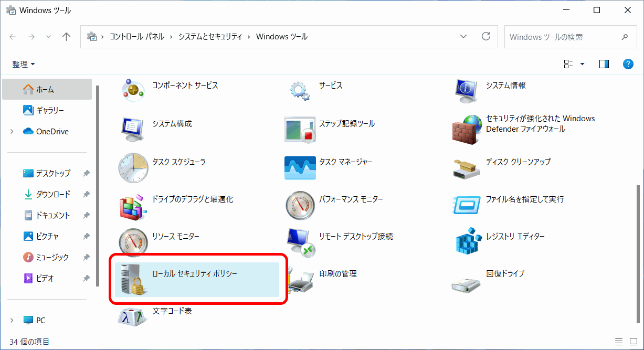Screen dimensions: 644x350
Task: Open the chevron after システムとセキュリティ in the address bar
Action: pyautogui.click(x=249, y=37)
